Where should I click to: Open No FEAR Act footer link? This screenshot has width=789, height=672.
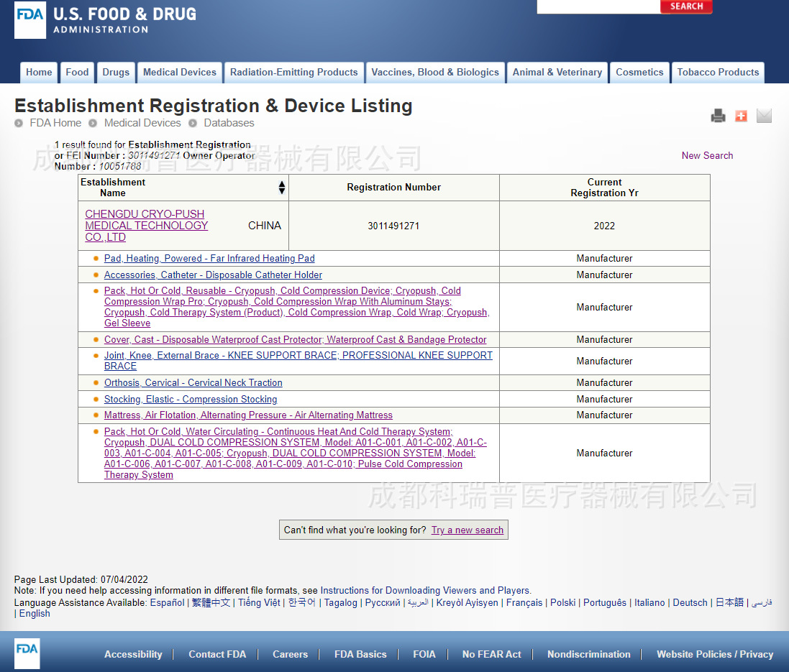(x=492, y=655)
